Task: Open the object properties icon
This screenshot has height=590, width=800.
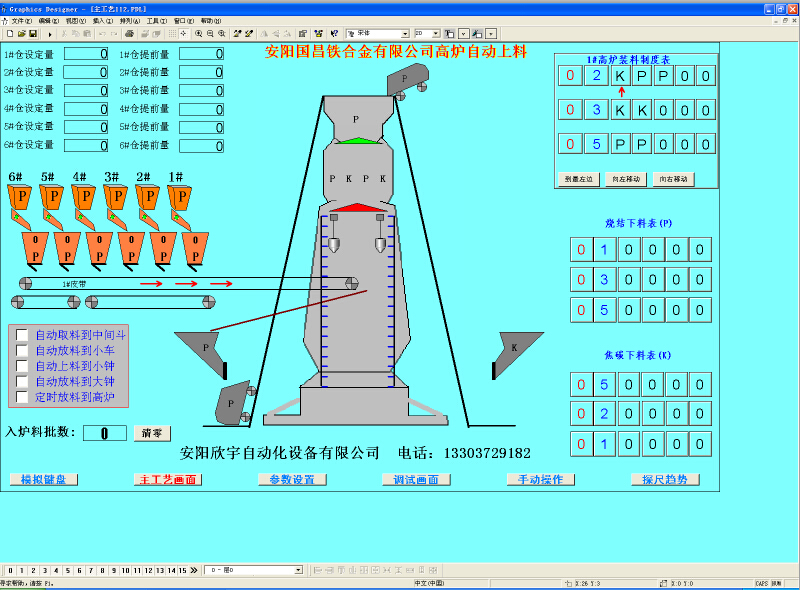Action: 303,34
